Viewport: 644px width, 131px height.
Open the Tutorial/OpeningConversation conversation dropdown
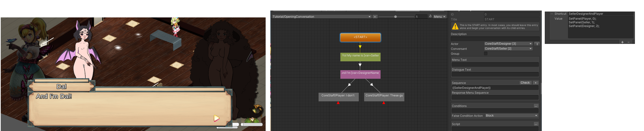tap(322, 17)
